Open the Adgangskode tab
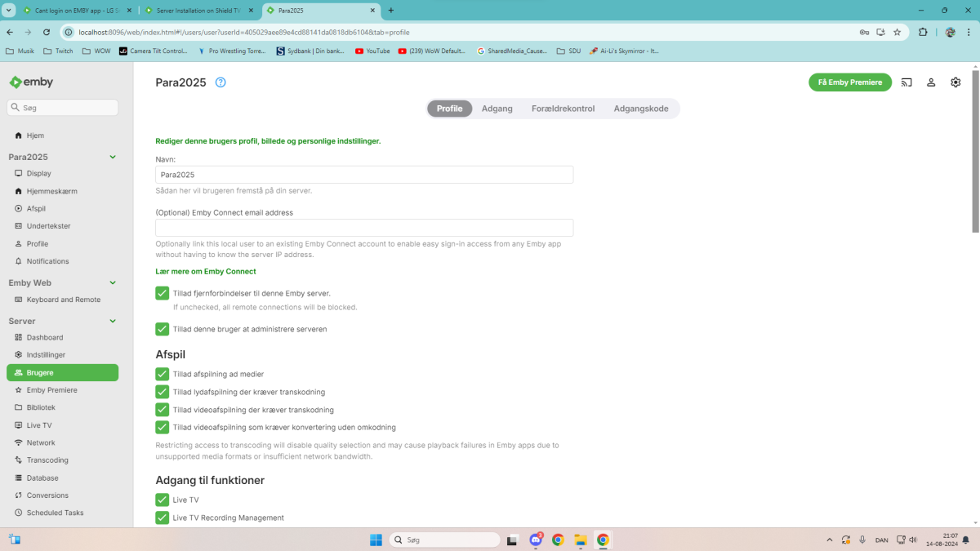 coord(641,108)
